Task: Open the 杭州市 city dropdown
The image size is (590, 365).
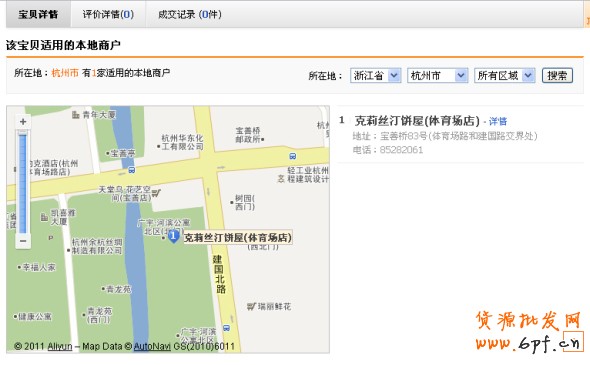Action: click(x=437, y=76)
